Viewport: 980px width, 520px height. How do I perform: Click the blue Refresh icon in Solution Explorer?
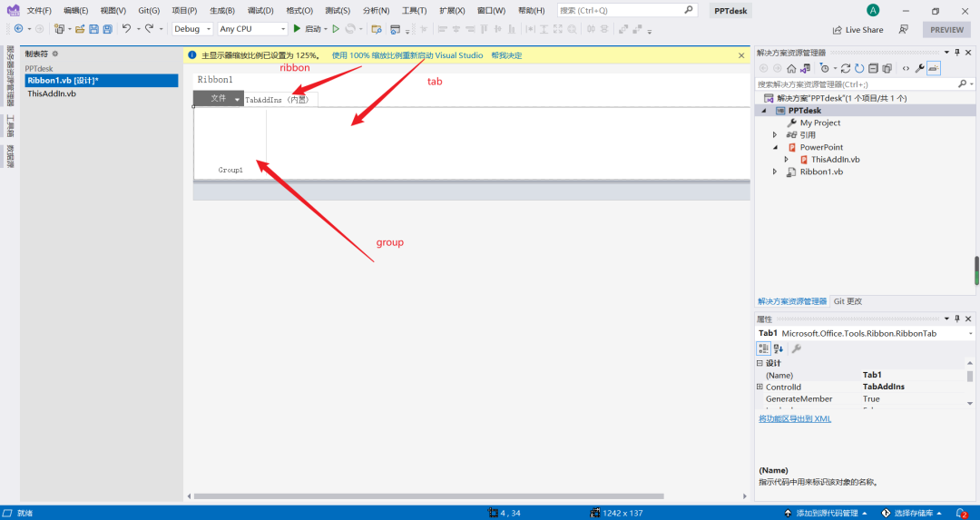point(859,68)
